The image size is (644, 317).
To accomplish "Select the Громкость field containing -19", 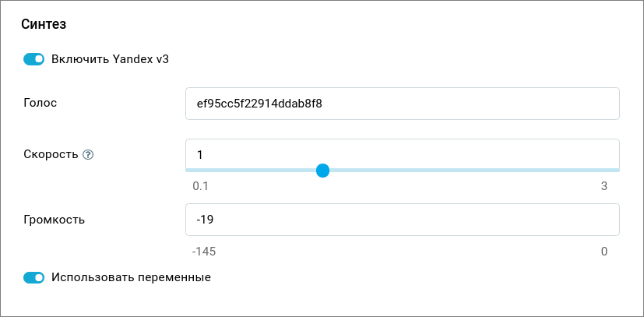I will (402, 220).
